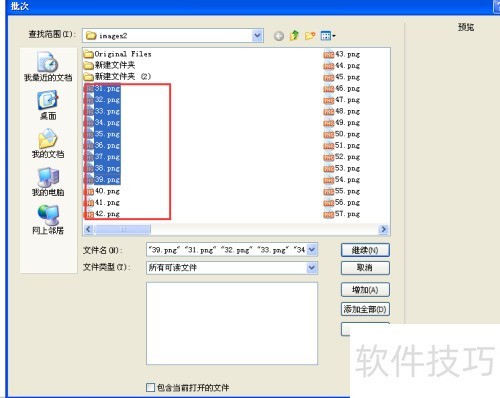Open the 新建文件夹 (2) folder

pyautogui.click(x=117, y=77)
